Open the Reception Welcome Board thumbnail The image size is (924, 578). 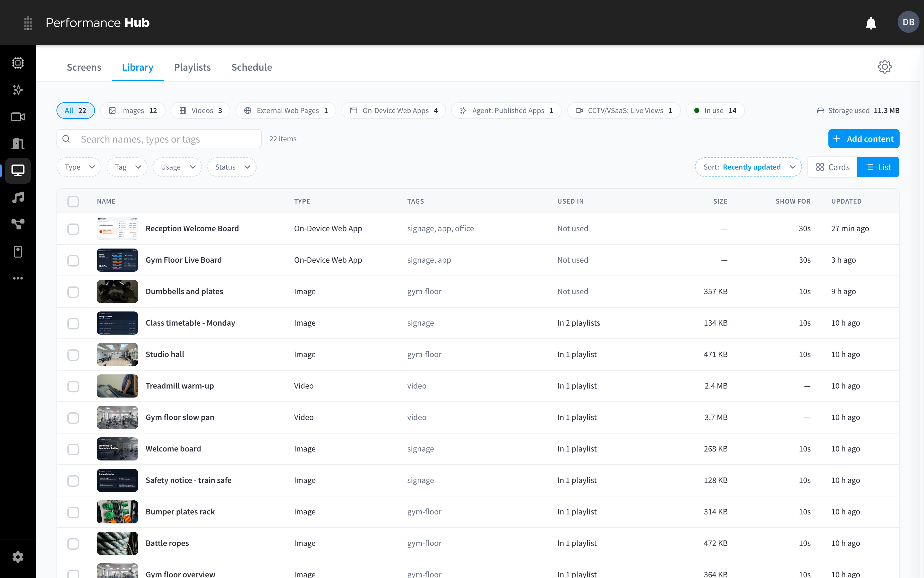pos(117,229)
